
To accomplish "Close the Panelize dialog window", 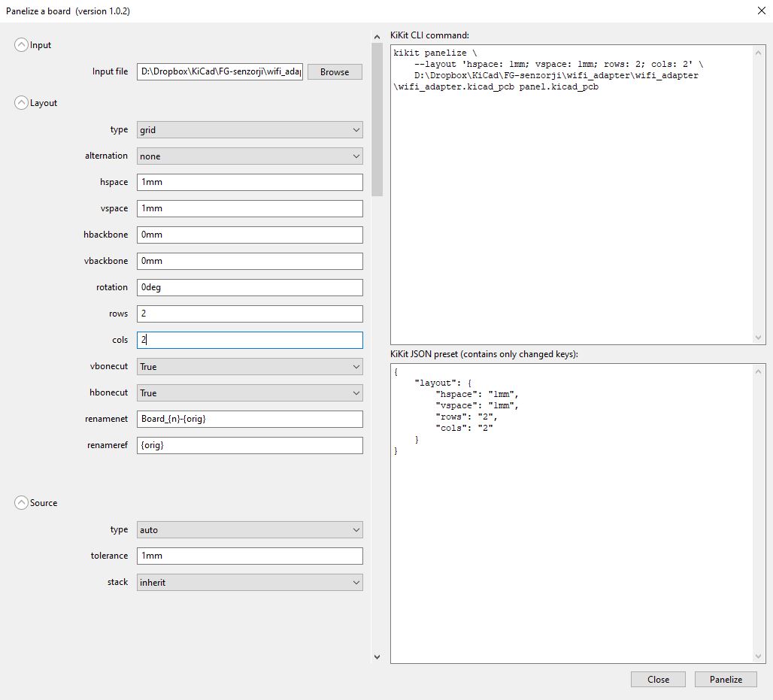I will 761,11.
